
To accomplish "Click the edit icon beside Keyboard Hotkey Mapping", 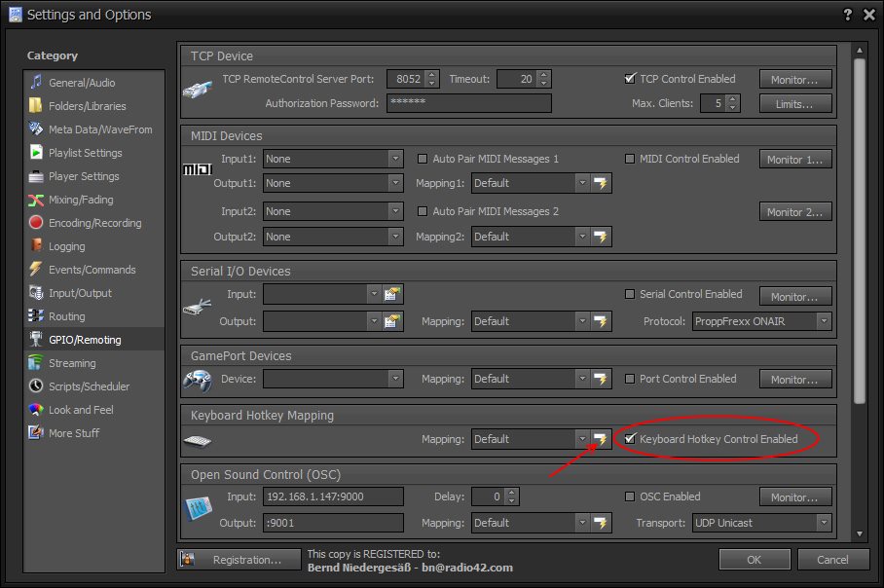I will pyautogui.click(x=601, y=439).
